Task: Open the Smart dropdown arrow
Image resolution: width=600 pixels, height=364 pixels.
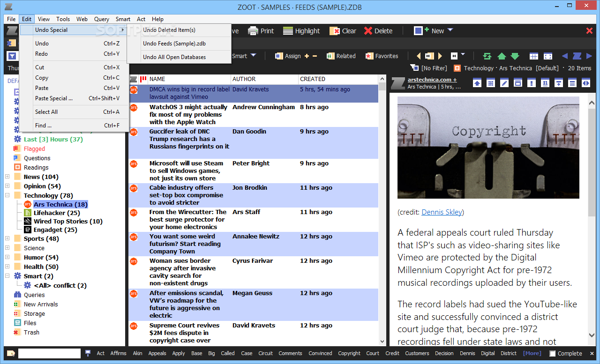Action: (253, 55)
